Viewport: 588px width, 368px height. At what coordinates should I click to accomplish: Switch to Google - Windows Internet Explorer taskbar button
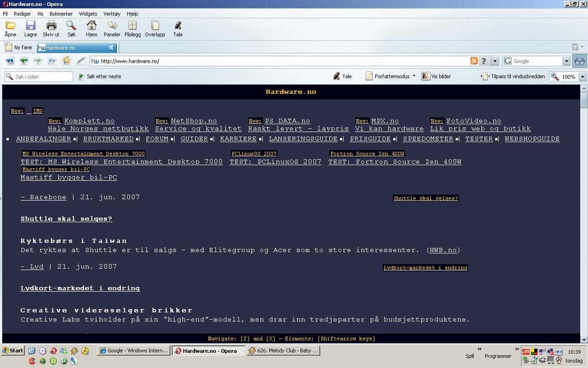tap(134, 351)
